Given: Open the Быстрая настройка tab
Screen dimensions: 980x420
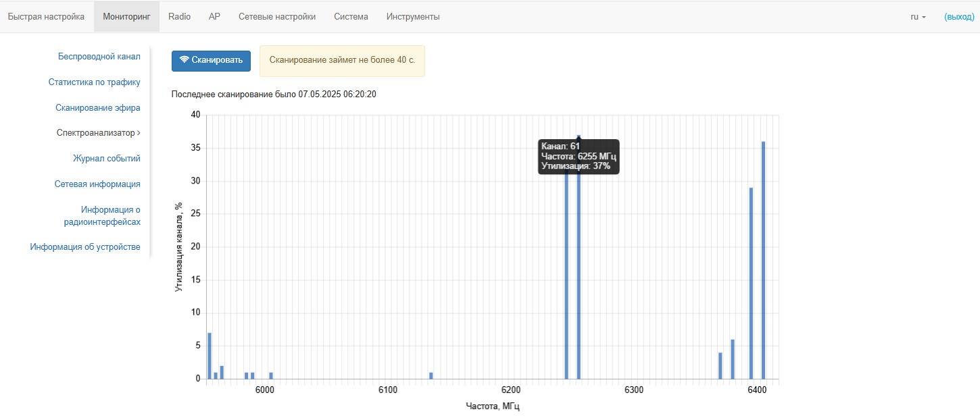Looking at the screenshot, I should click(x=46, y=17).
